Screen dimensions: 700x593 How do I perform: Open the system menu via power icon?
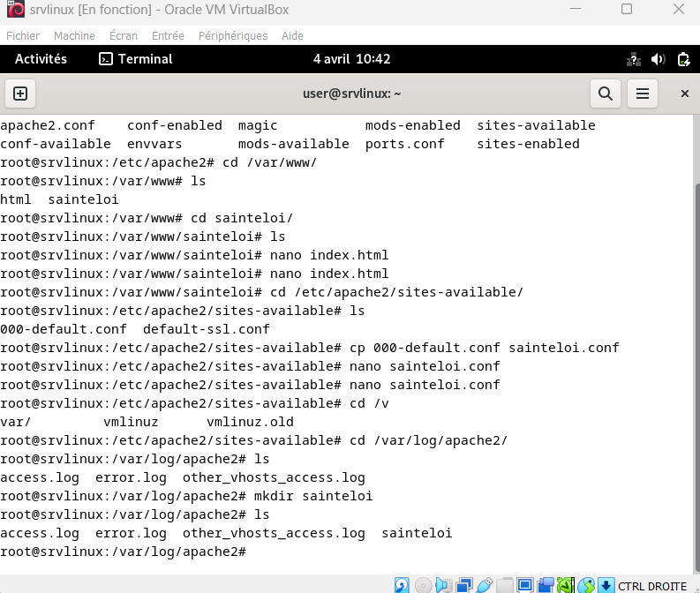pyautogui.click(x=683, y=59)
